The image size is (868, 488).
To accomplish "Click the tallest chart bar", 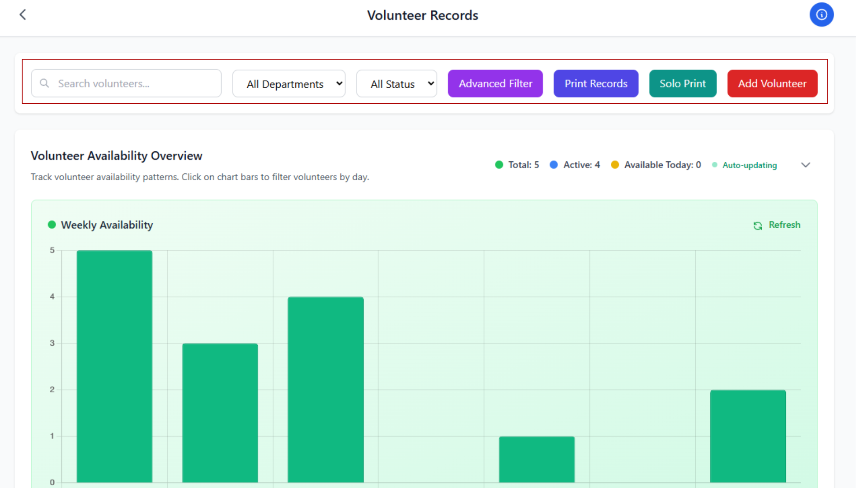I will pos(114,366).
